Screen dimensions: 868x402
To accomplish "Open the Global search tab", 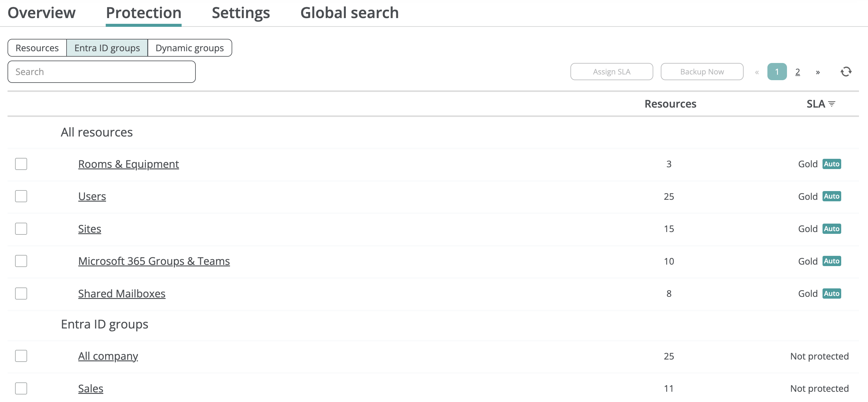I will (x=349, y=13).
